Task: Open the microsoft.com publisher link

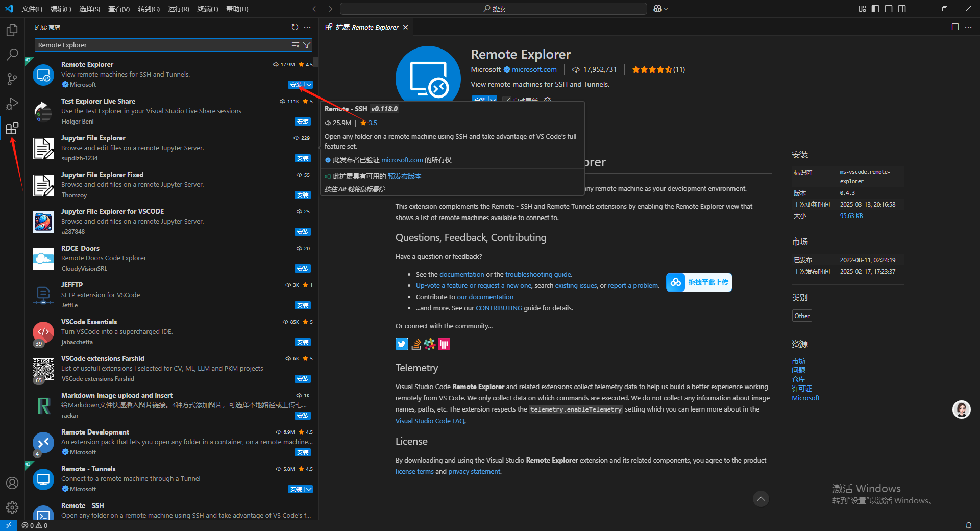Action: [534, 69]
